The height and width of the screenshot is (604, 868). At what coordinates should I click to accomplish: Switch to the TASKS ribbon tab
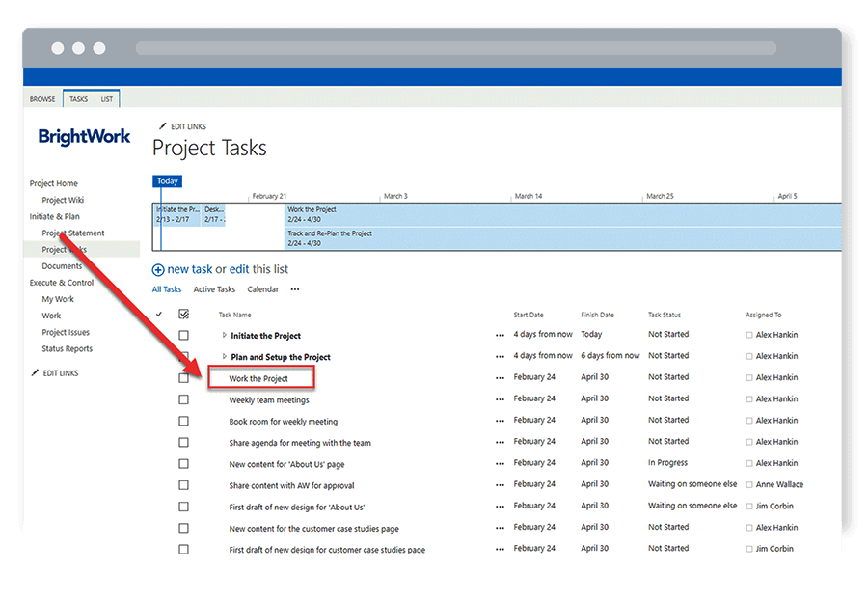tap(78, 99)
